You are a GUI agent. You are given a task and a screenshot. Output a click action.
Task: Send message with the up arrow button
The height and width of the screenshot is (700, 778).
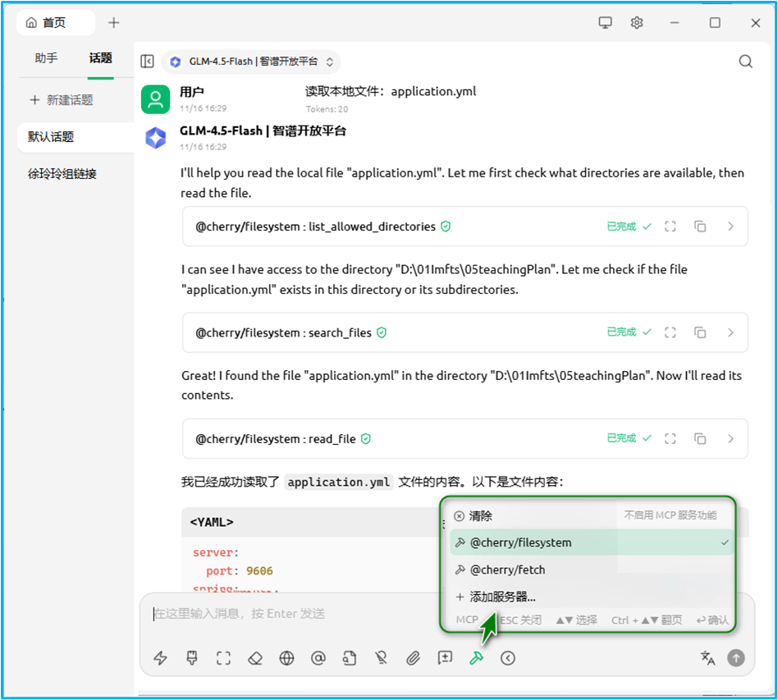coord(736,658)
